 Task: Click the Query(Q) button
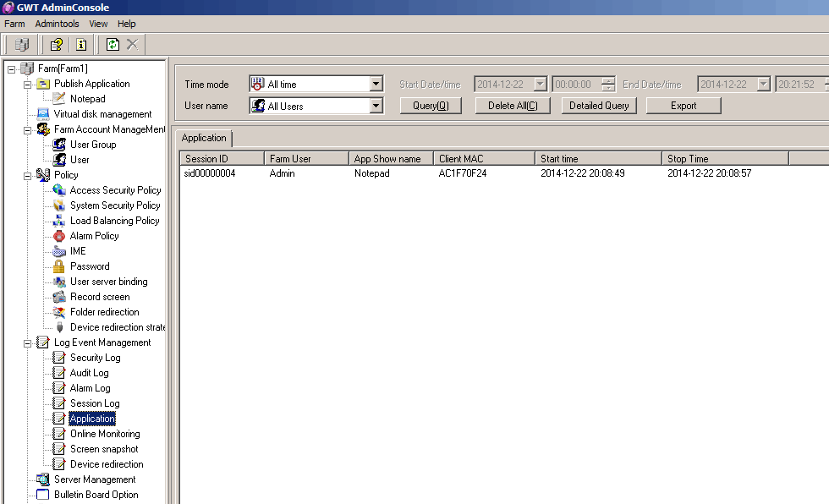436,106
